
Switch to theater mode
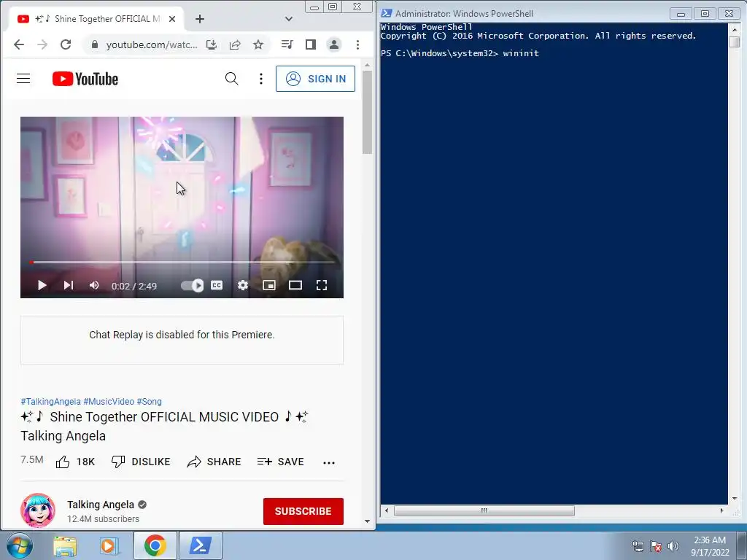(295, 285)
